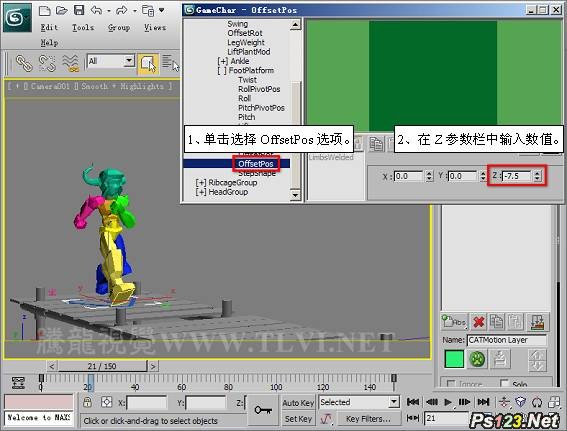Go to end of animation
The width and height of the screenshot is (567, 431).
click(483, 402)
